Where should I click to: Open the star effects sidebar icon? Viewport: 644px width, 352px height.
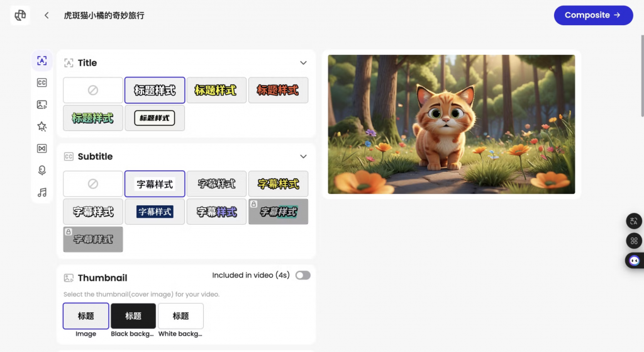[x=42, y=126]
